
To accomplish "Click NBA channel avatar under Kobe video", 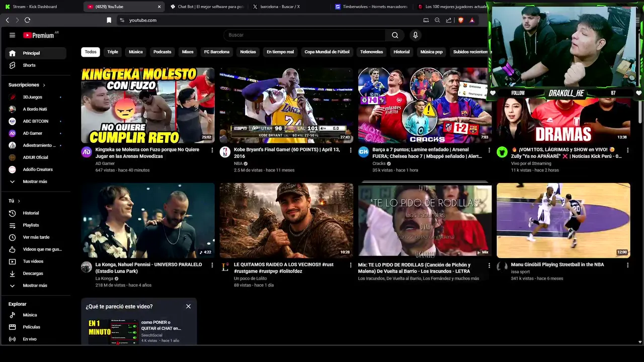I will click(225, 152).
